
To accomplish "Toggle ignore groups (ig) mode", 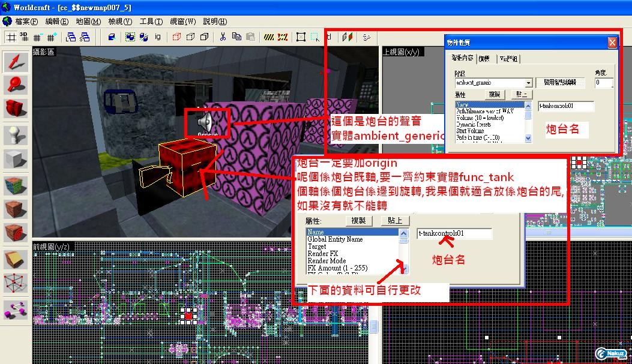I will [x=158, y=37].
